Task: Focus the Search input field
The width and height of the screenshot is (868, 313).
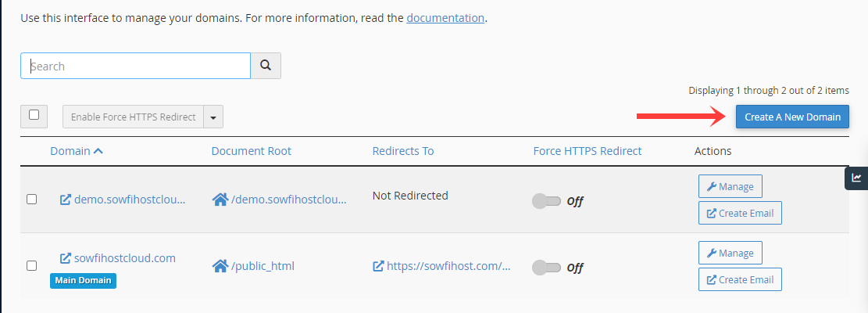Action: click(136, 66)
